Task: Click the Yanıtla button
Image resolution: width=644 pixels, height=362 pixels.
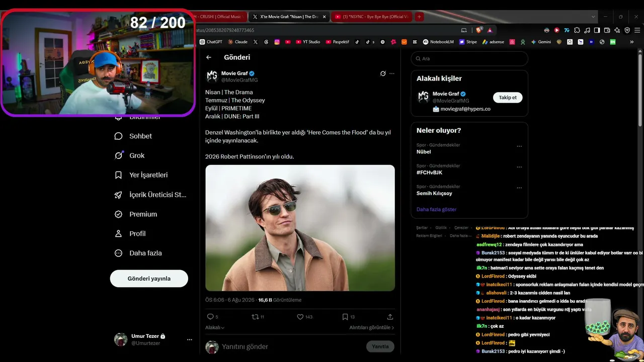Action: (x=380, y=346)
